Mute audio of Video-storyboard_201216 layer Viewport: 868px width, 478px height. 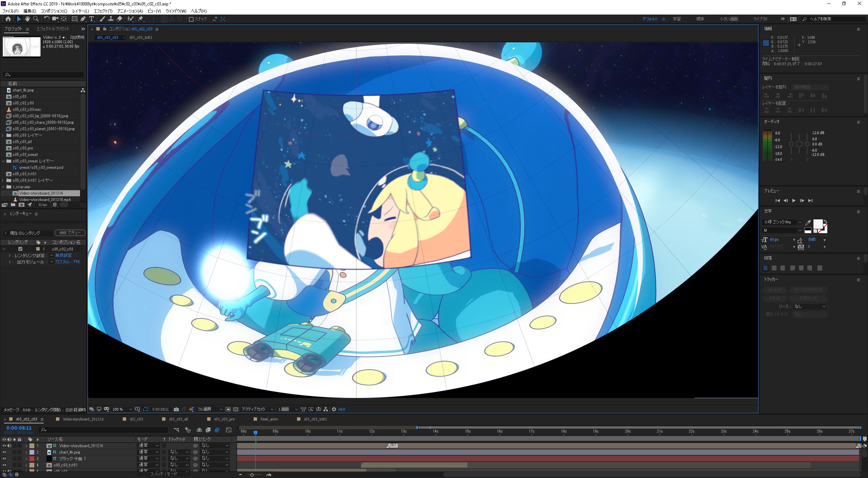tap(9, 446)
